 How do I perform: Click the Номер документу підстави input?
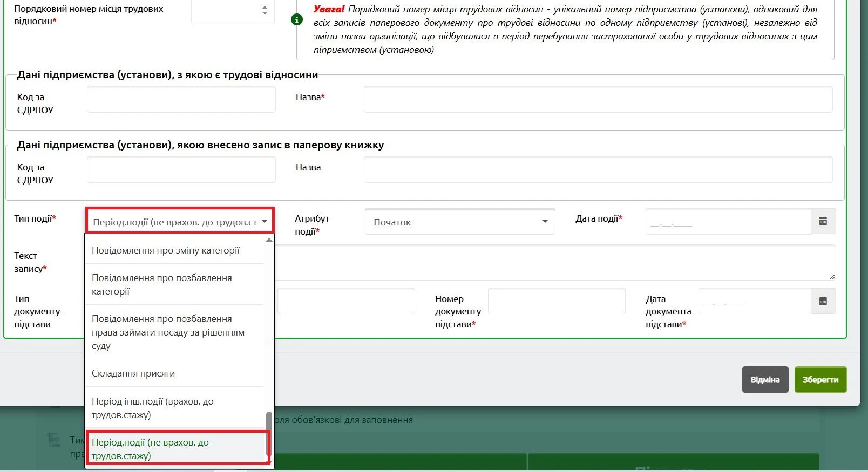click(556, 301)
